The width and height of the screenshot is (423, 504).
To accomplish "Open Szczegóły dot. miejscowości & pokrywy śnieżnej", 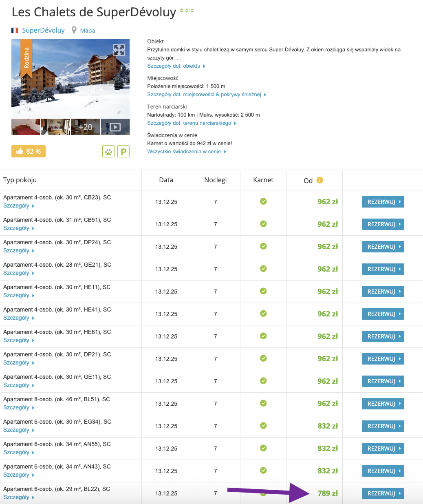I will pos(207,95).
